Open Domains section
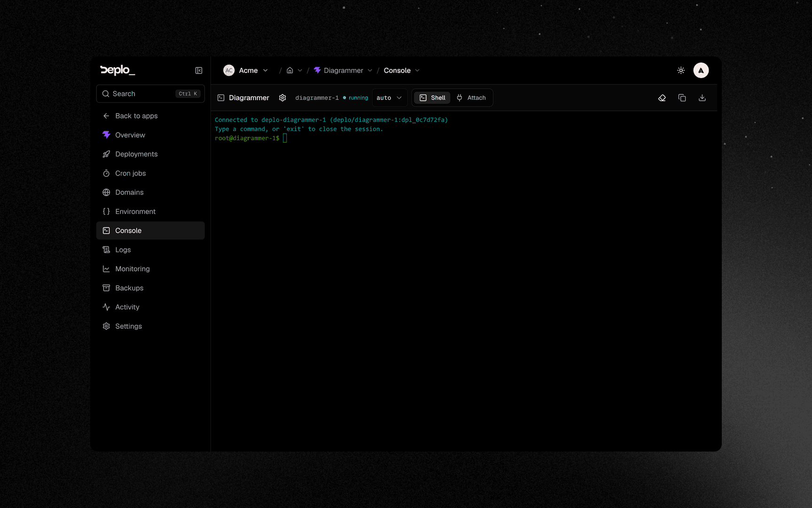Viewport: 812px width, 508px height. point(150,192)
